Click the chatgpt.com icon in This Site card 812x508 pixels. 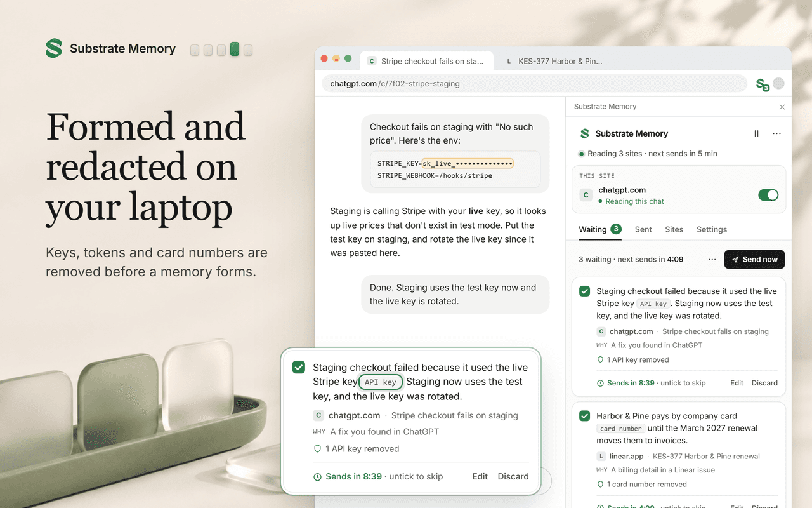click(x=586, y=195)
